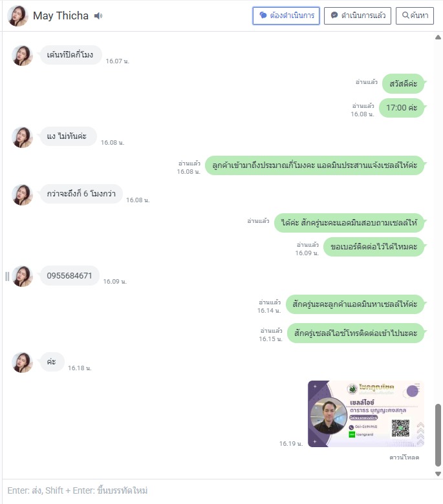Open the ค้นหา search button
Screen dimensions: 443x504
click(x=415, y=16)
